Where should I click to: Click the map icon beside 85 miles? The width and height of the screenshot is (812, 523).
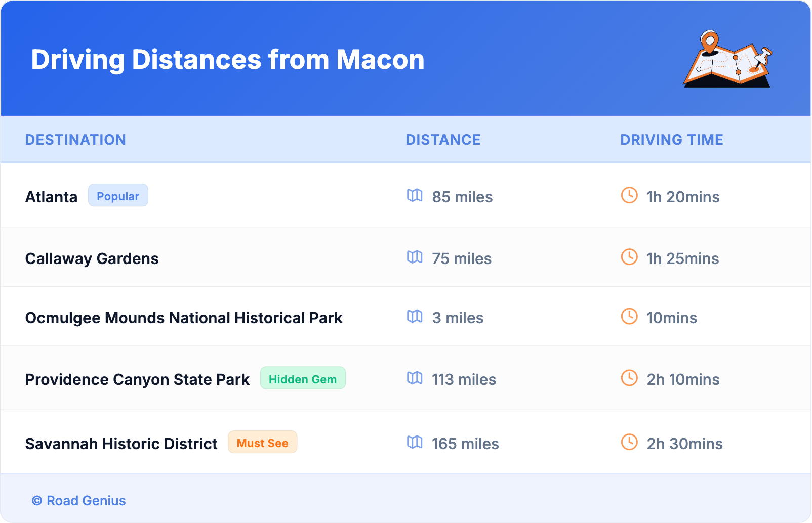[415, 195]
